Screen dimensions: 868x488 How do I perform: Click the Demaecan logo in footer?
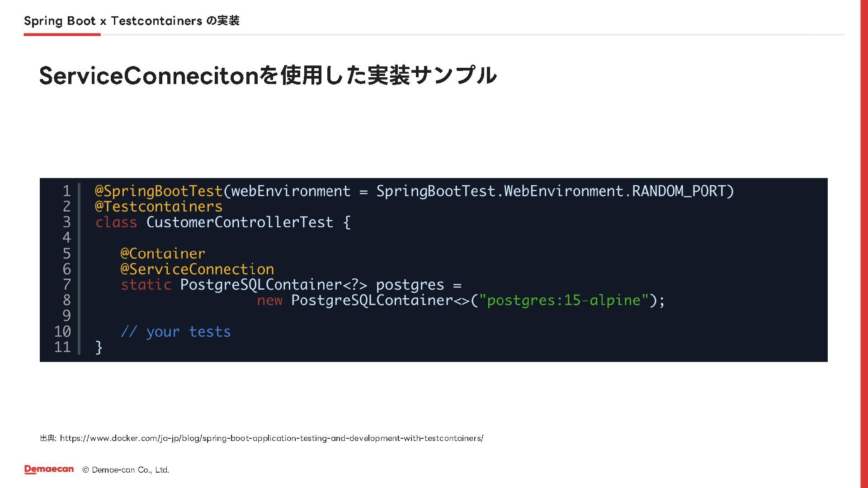click(49, 469)
